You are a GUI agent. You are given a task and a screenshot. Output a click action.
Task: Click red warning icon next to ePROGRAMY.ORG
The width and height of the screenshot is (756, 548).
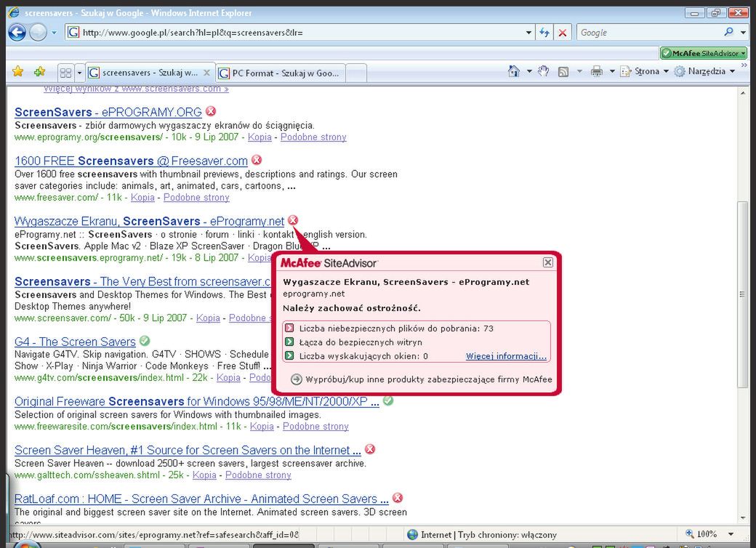pos(211,111)
